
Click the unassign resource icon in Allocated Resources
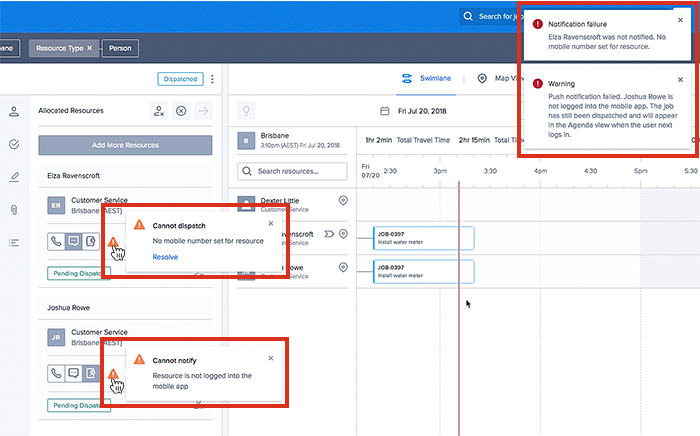(x=159, y=111)
